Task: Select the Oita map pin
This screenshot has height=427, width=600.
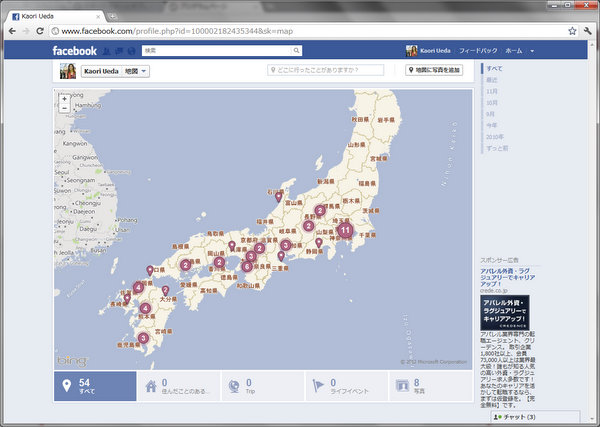Action: pos(165,290)
